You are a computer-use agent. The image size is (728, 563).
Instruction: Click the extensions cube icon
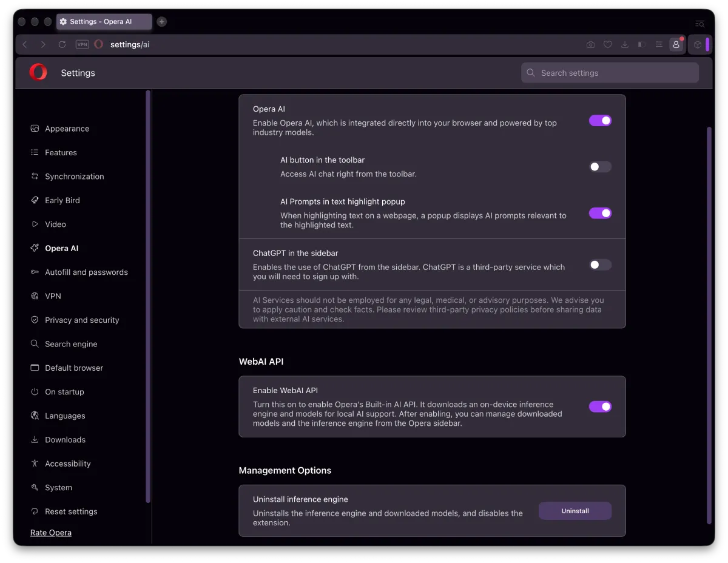click(x=698, y=44)
